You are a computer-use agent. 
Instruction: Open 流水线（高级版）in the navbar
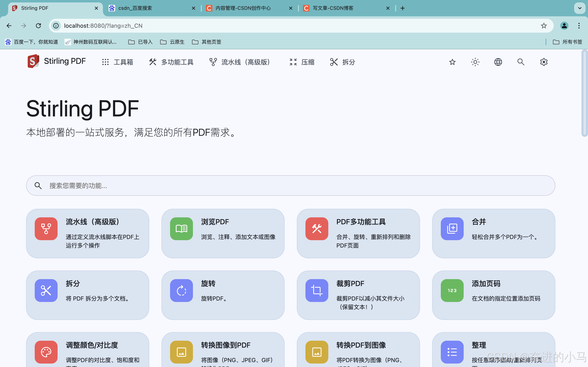(240, 62)
